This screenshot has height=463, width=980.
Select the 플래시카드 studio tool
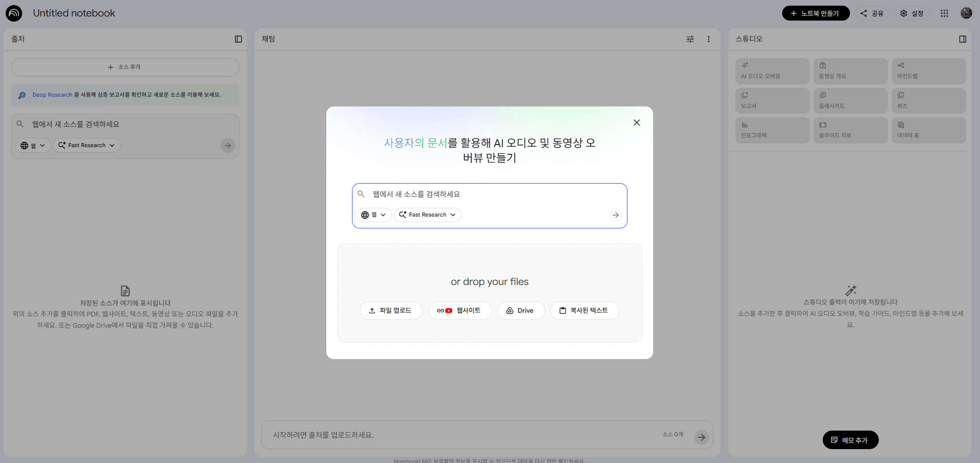[850, 100]
